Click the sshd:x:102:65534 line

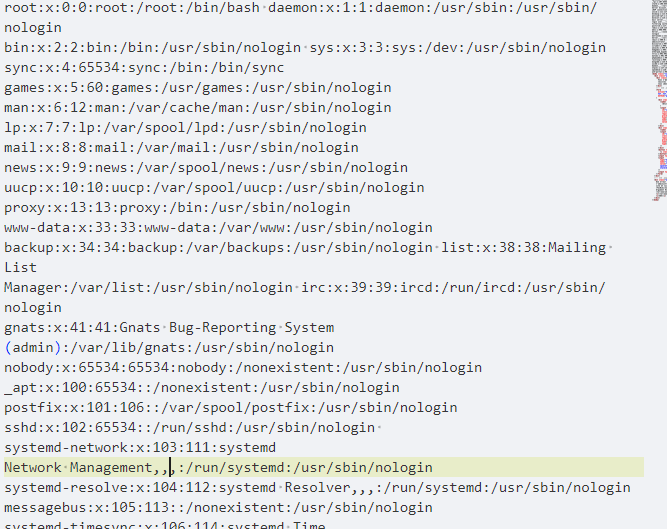tap(190, 427)
